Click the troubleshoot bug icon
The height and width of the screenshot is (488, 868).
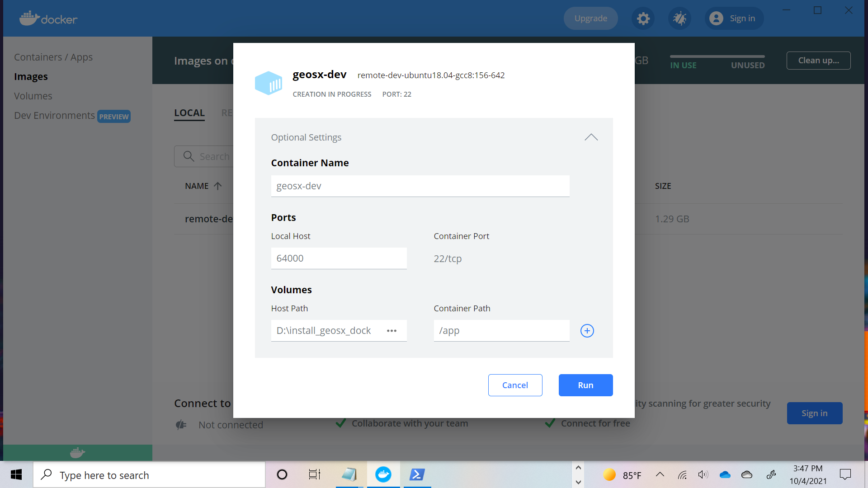point(679,19)
